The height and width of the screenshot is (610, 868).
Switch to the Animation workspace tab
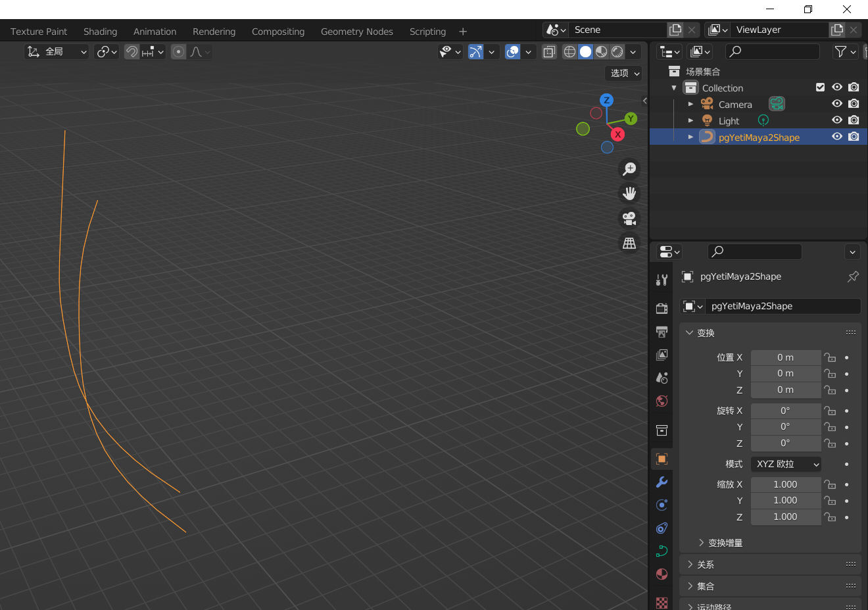tap(155, 32)
